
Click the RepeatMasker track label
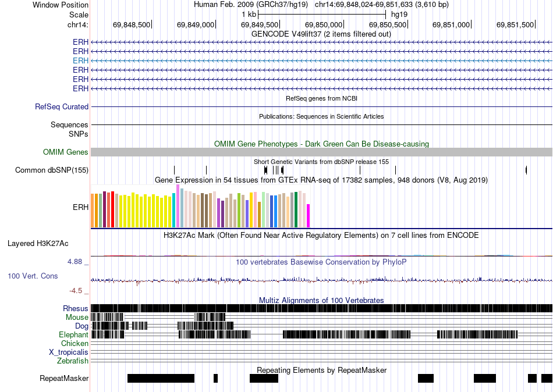coord(64,378)
